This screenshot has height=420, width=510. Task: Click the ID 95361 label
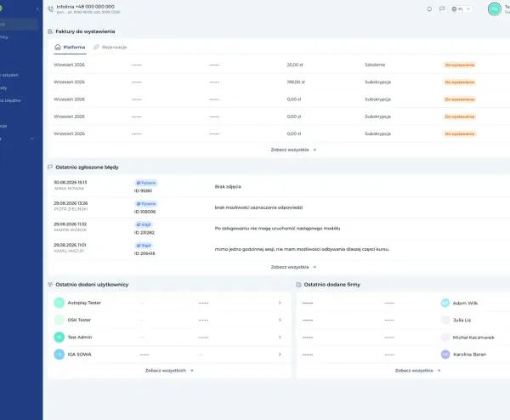pyautogui.click(x=143, y=191)
